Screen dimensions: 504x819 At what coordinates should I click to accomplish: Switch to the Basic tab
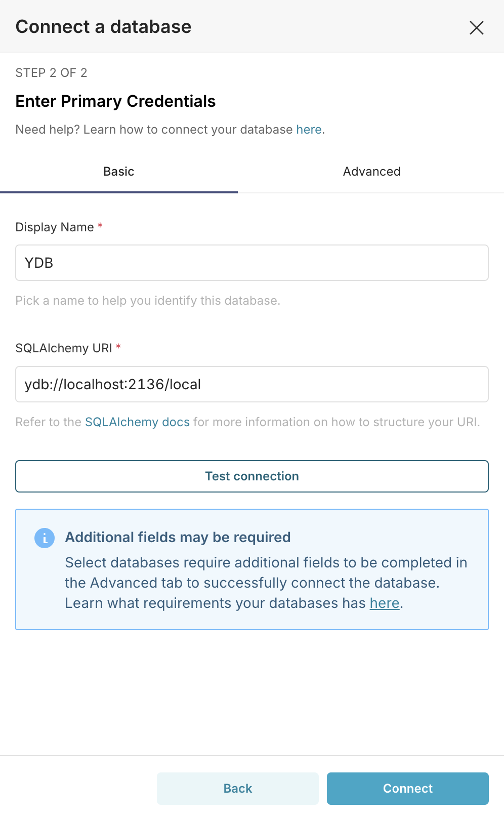tap(119, 172)
